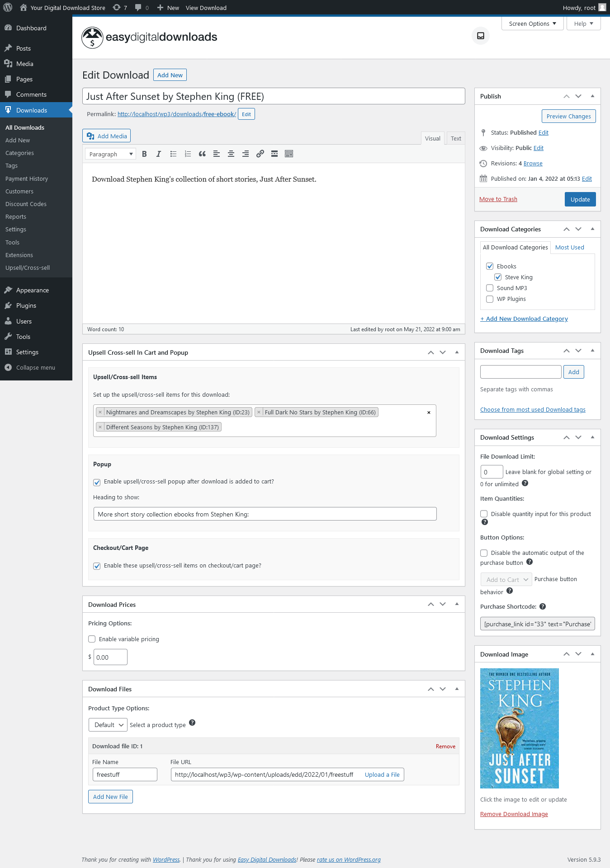Switch to the Visual editor tab
The height and width of the screenshot is (868, 610).
(432, 138)
